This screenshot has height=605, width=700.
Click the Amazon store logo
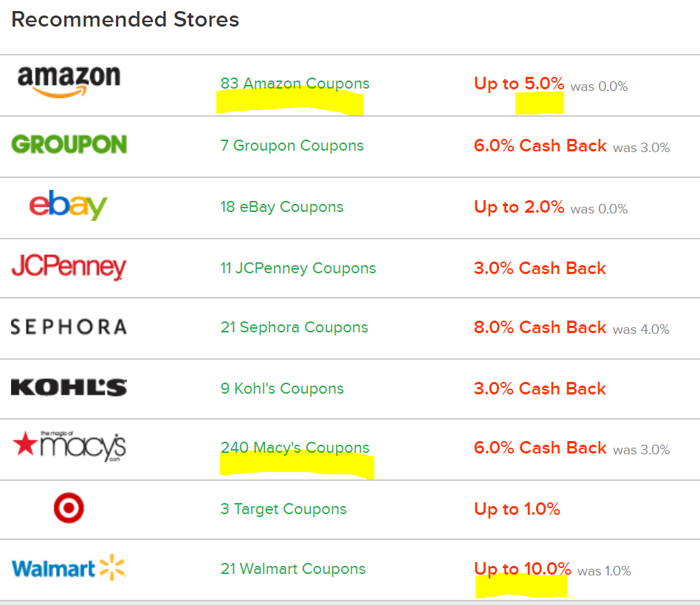click(x=69, y=78)
